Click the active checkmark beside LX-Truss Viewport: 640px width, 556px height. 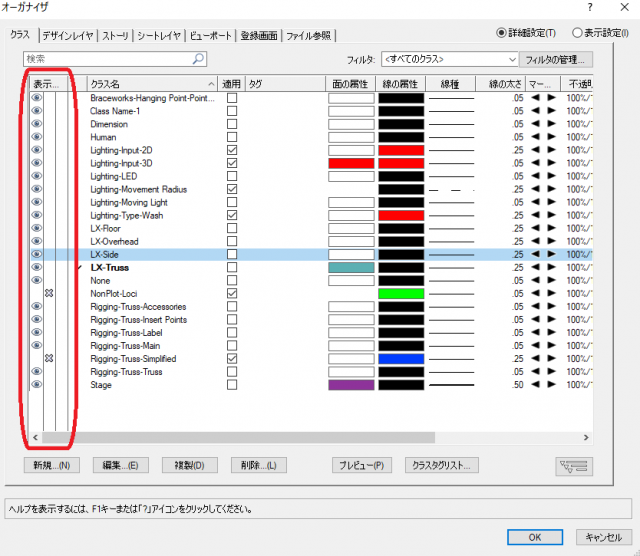[x=78, y=268]
